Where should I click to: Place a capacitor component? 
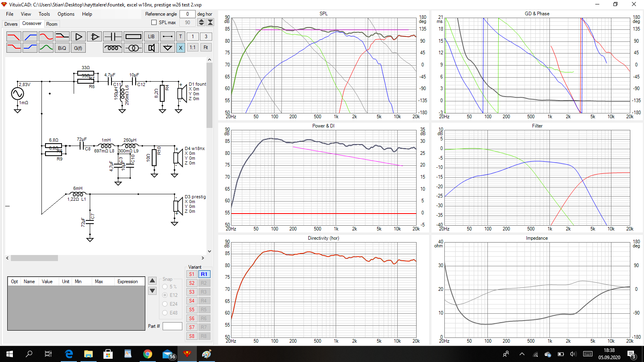(113, 37)
